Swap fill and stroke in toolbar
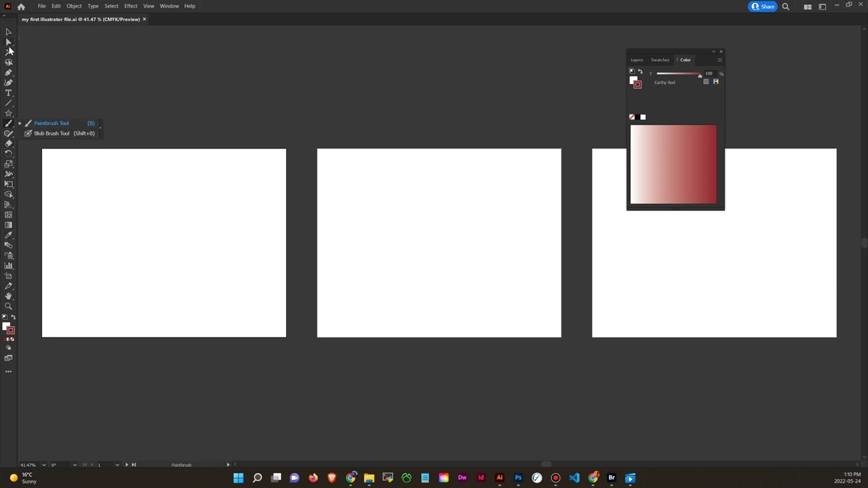This screenshot has width=868, height=488. [14, 317]
